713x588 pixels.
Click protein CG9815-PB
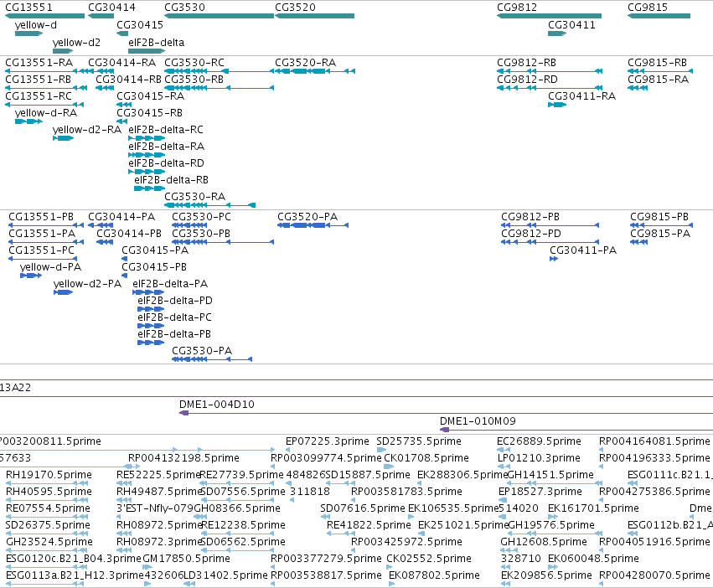coord(662,225)
